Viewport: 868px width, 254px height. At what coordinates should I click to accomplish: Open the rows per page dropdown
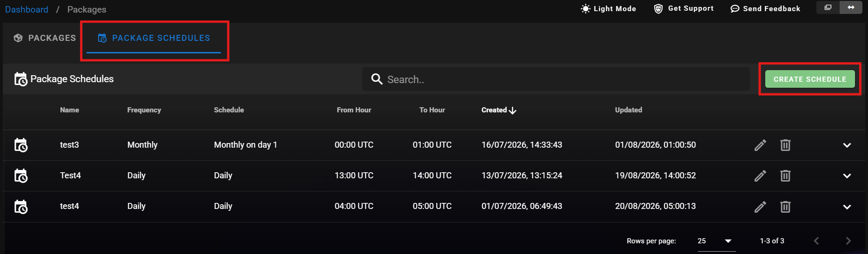coord(716,241)
